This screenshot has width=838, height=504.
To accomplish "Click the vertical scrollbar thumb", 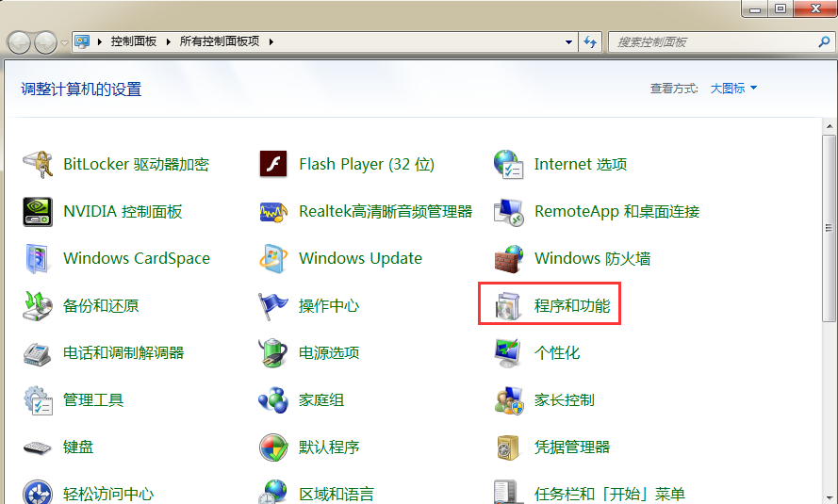I will 830,228.
